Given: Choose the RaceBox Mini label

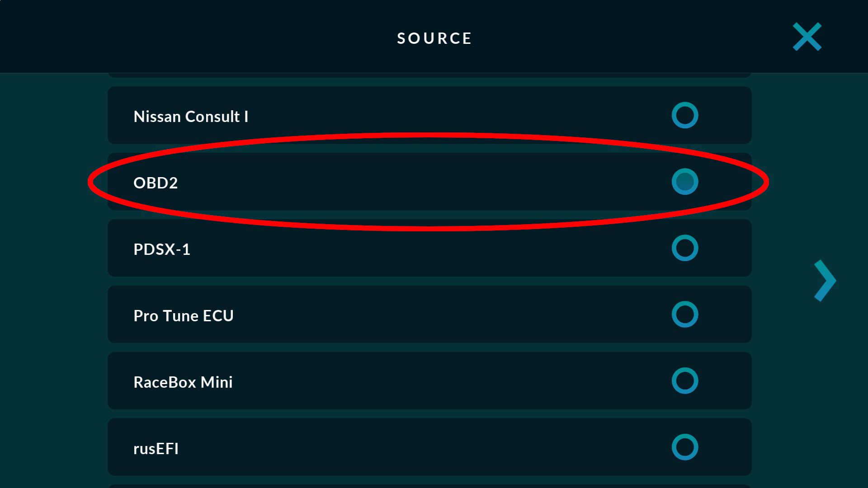Looking at the screenshot, I should [x=183, y=382].
